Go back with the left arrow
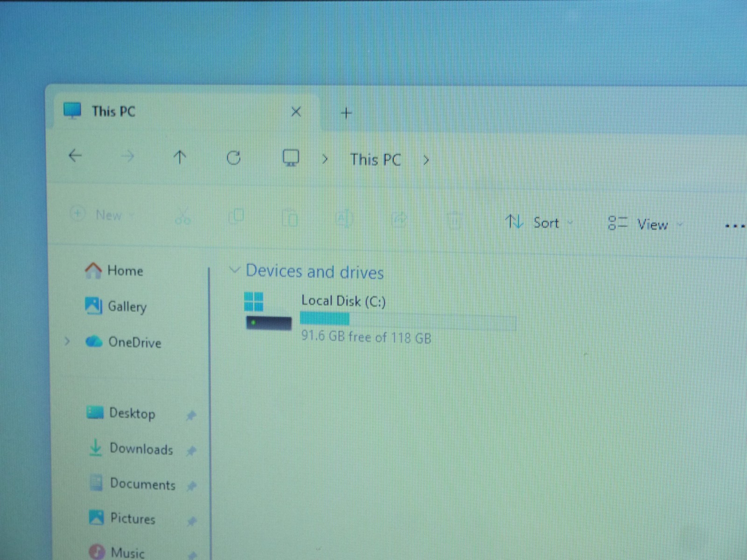 point(75,155)
